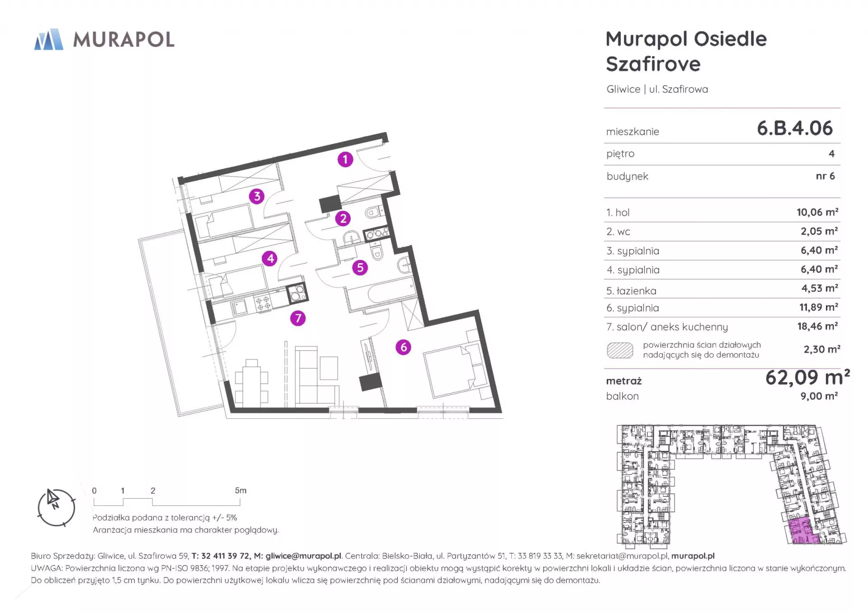Select room marker 2 in the WC
The width and height of the screenshot is (868, 614).
click(343, 219)
